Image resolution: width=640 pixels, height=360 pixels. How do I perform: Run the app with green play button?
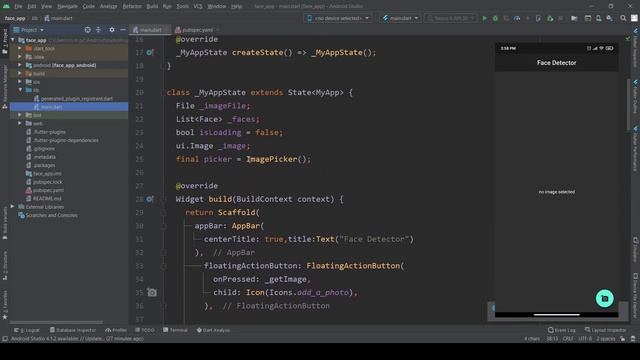484,18
